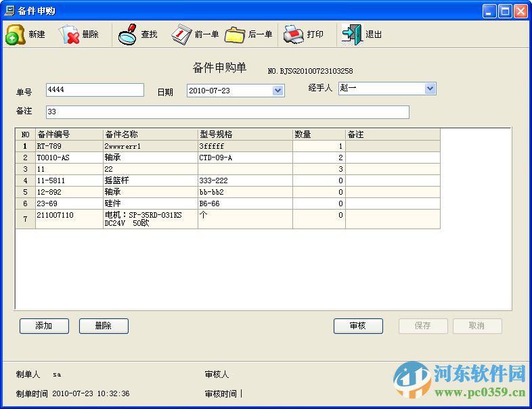Expand the 经手人 handler dropdown arrow
This screenshot has height=409, width=532.
430,89
